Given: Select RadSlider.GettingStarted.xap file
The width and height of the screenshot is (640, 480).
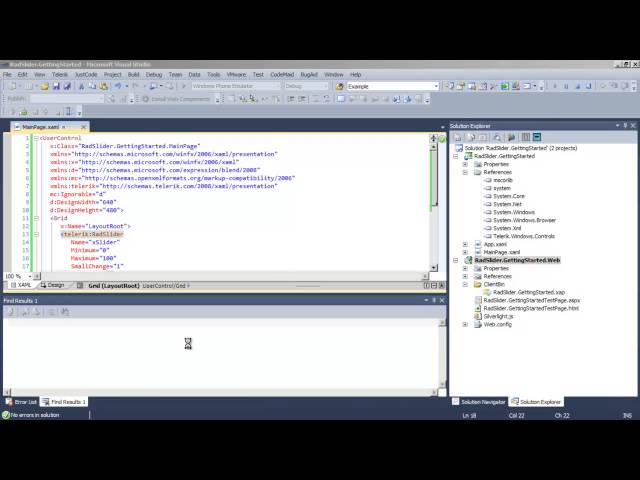Looking at the screenshot, I should click(x=529, y=292).
